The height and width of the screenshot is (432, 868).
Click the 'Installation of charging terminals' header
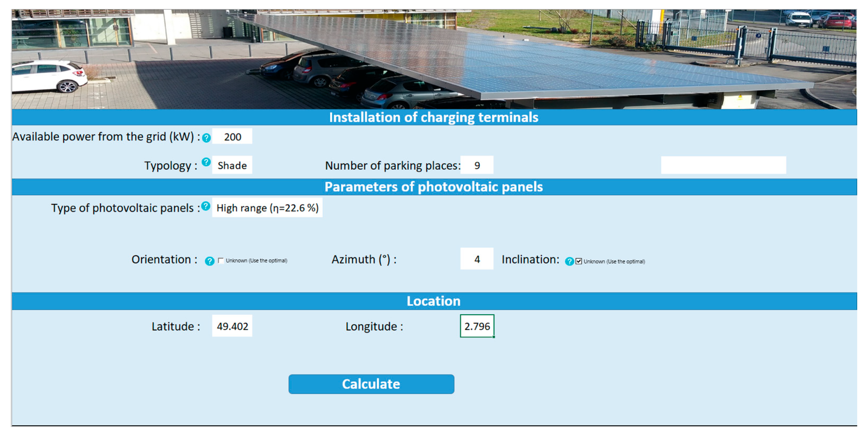point(434,117)
